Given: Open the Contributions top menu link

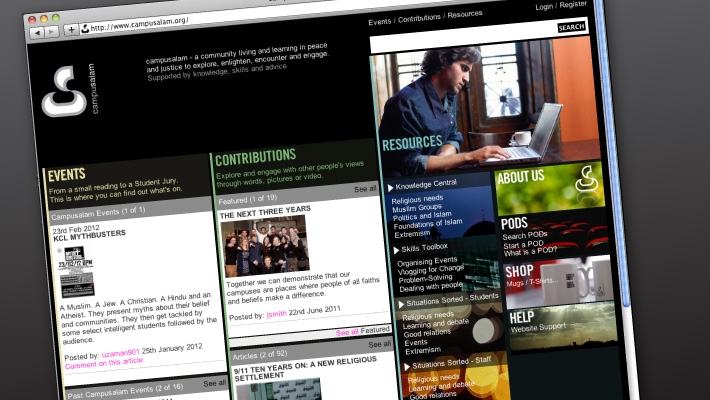Looking at the screenshot, I should point(419,18).
